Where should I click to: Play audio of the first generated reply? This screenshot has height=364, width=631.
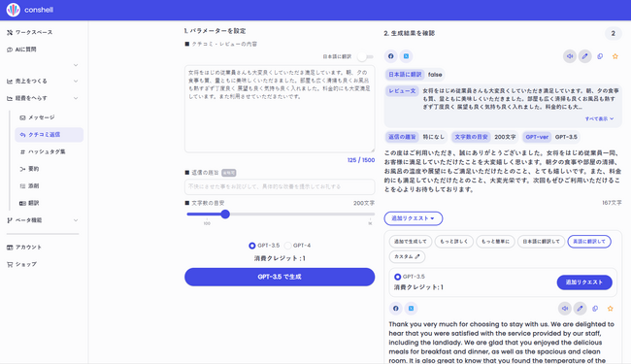[570, 56]
